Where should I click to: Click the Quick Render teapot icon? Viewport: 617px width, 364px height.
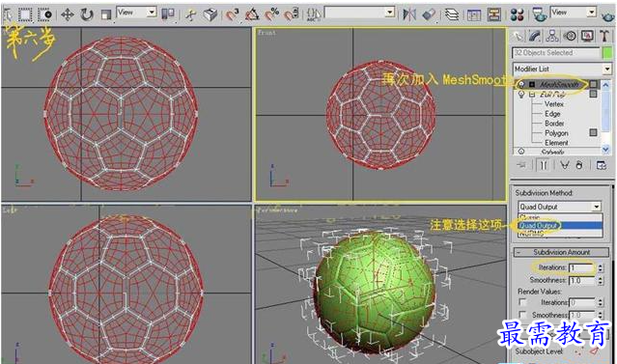608,15
